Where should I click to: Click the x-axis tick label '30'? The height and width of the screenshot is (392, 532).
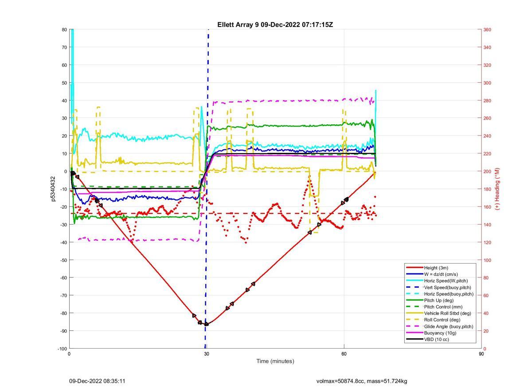click(x=206, y=353)
